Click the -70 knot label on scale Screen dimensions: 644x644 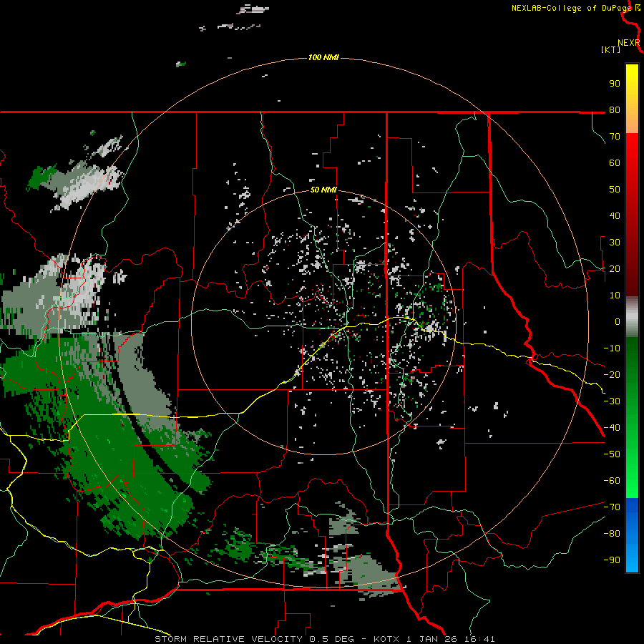click(612, 507)
